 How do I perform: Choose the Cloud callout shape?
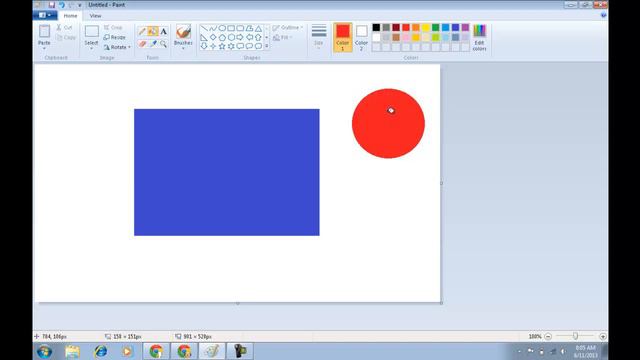pos(258,46)
